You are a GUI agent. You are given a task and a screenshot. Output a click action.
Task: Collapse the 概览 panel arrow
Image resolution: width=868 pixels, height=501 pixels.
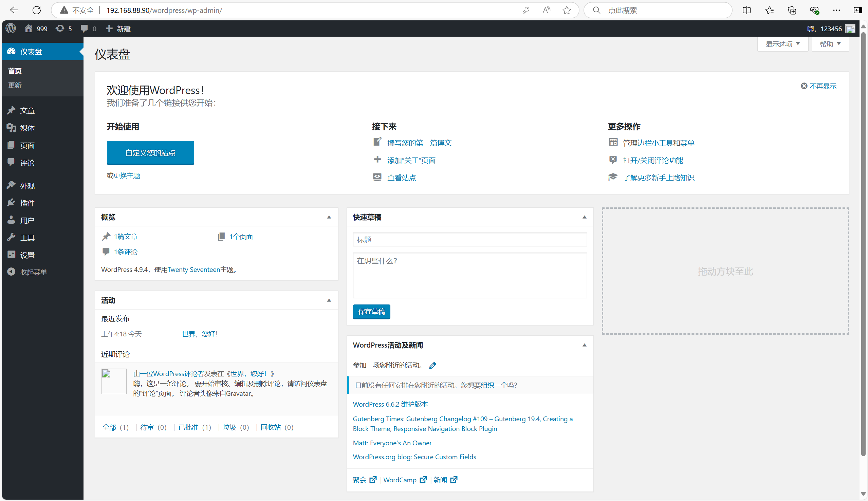[x=329, y=217]
